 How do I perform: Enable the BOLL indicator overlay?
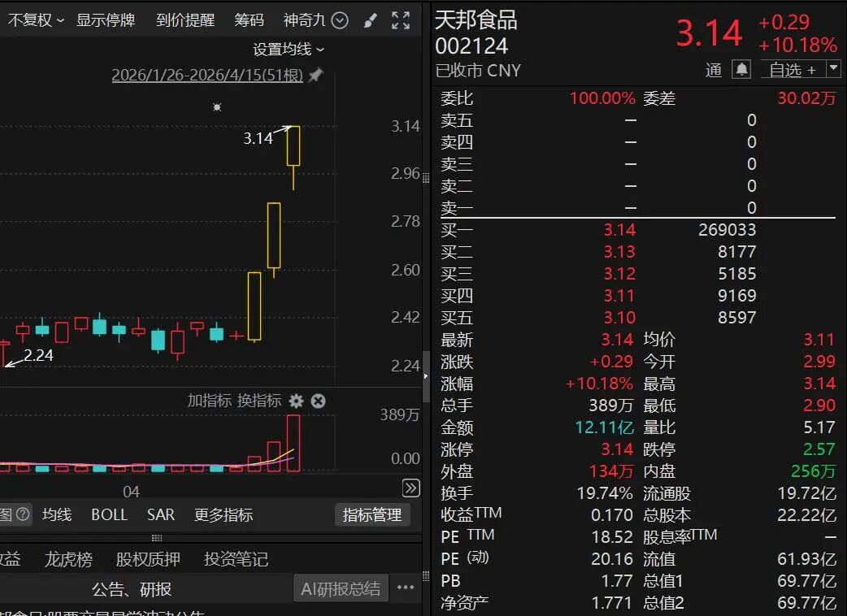pyautogui.click(x=109, y=514)
